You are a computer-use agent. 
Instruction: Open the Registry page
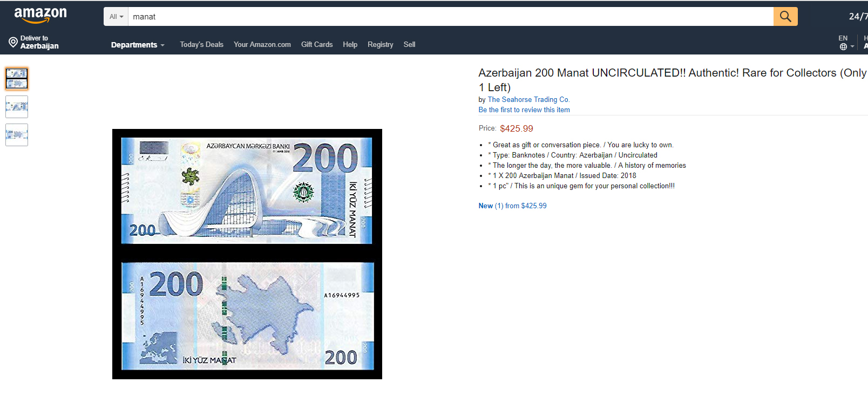[x=381, y=45]
